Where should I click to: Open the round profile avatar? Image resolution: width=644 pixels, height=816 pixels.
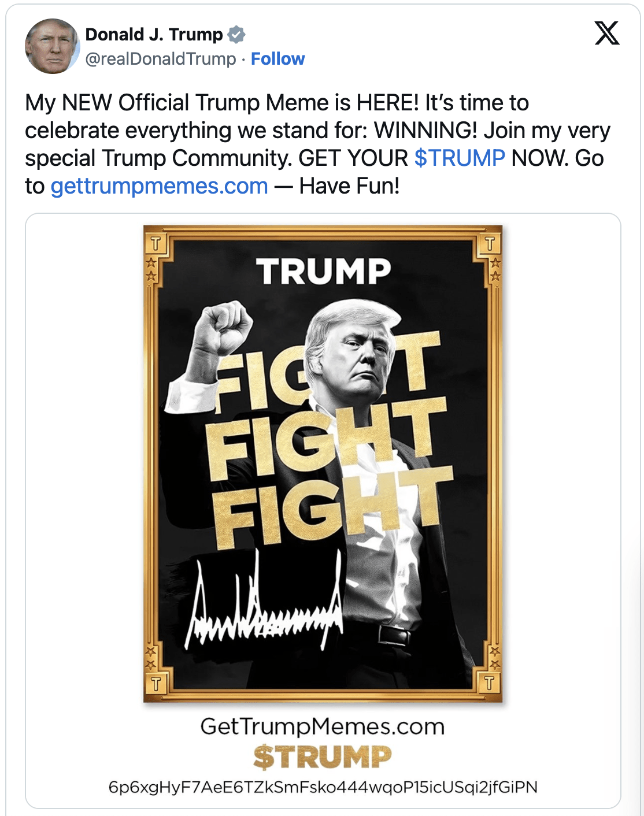coord(52,46)
